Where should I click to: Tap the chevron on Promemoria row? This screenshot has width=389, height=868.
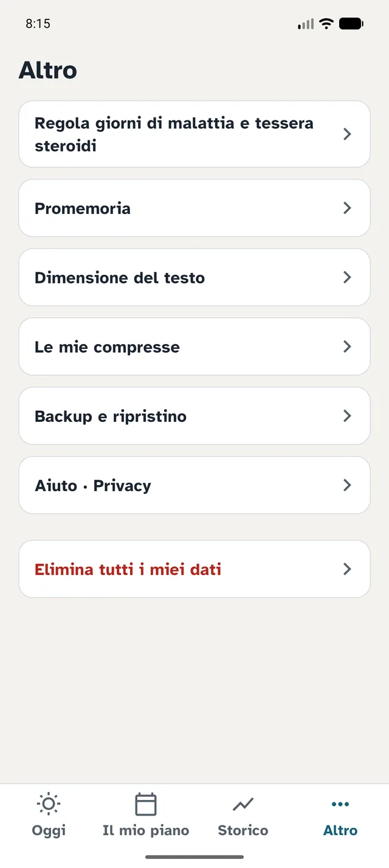click(347, 208)
